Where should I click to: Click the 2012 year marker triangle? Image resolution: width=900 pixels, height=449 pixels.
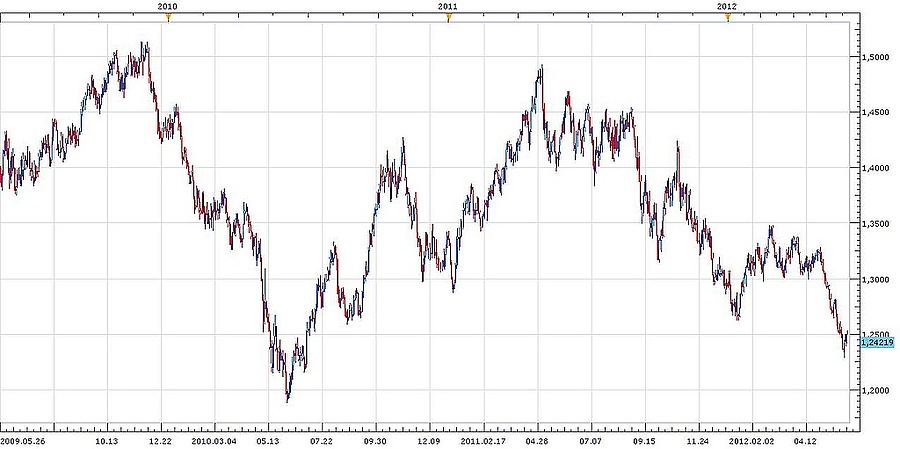(727, 16)
